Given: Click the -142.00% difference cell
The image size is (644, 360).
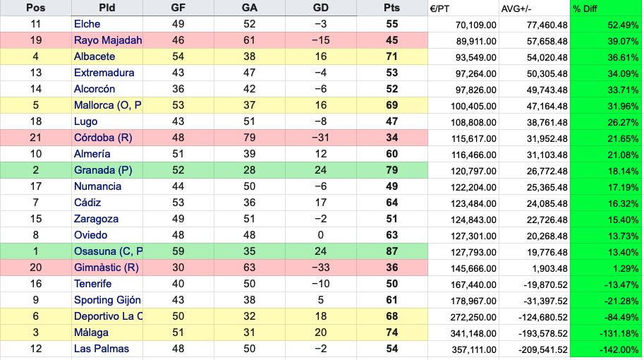Looking at the screenshot, I should pyautogui.click(x=606, y=349).
